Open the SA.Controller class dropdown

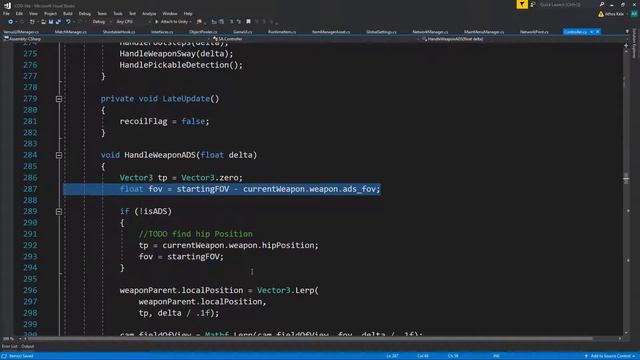click(316, 39)
